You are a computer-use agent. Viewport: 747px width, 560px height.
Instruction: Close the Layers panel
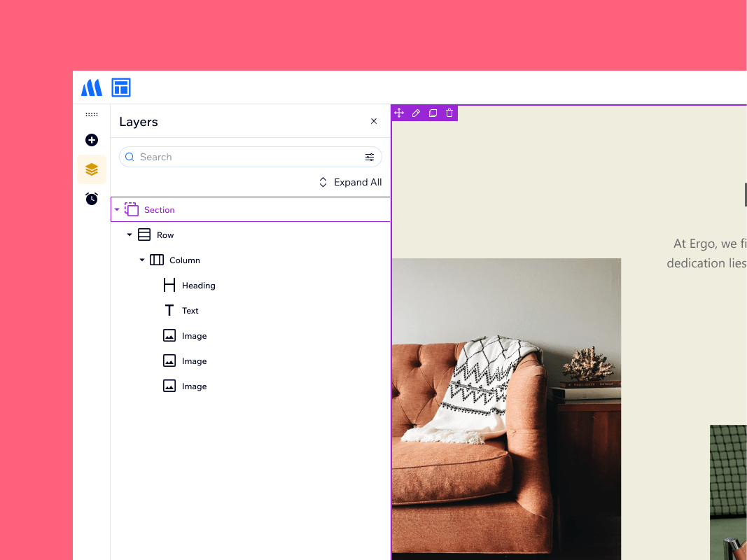pos(374,121)
